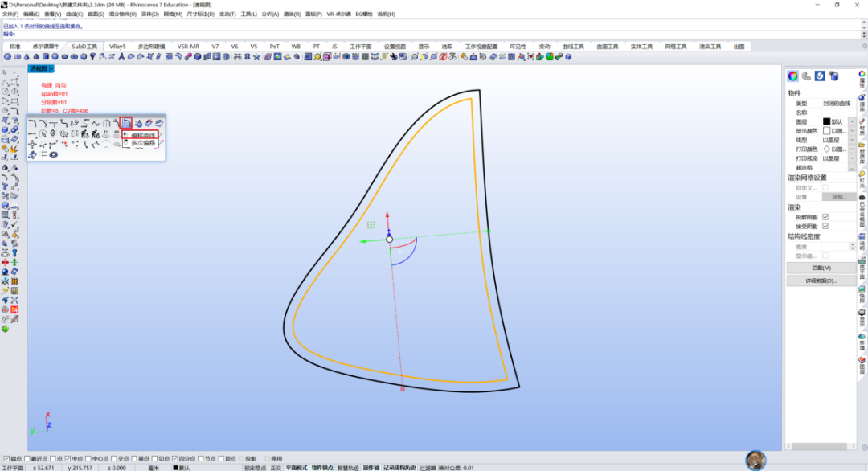Open the texture mapping properties icon
The height and width of the screenshot is (471, 868).
(820, 76)
